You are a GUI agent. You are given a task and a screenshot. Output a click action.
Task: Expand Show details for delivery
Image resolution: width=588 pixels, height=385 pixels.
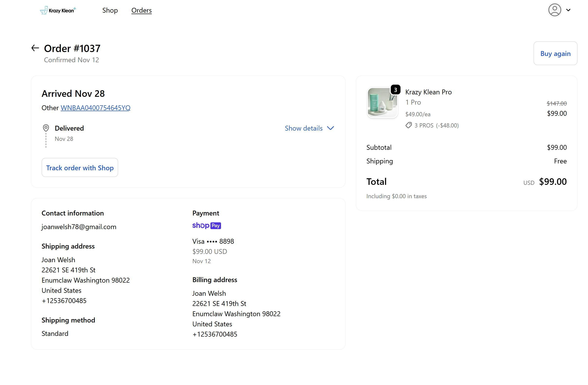pyautogui.click(x=304, y=128)
